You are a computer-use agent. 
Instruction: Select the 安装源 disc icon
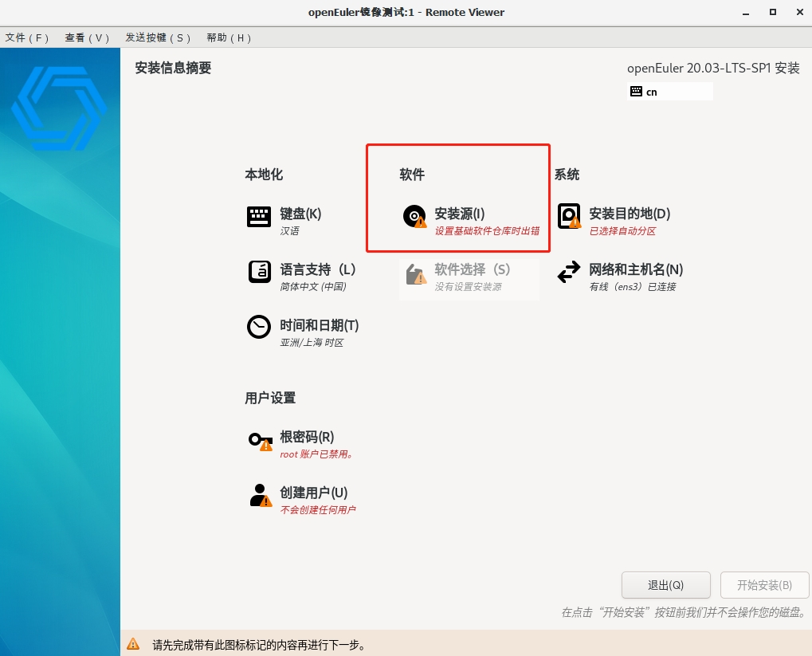point(414,217)
